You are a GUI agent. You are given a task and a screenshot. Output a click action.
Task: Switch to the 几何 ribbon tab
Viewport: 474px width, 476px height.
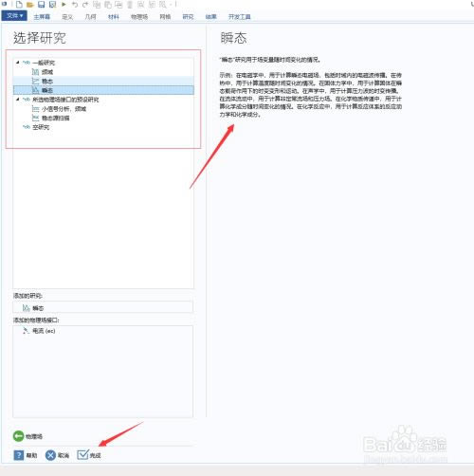tap(90, 17)
